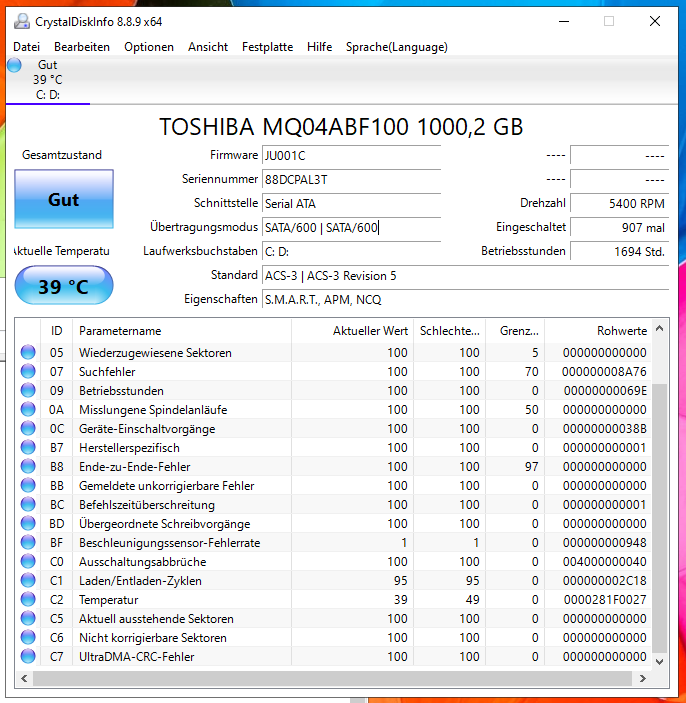Click the Schlechte... column header
686x703 pixels.
tap(450, 331)
